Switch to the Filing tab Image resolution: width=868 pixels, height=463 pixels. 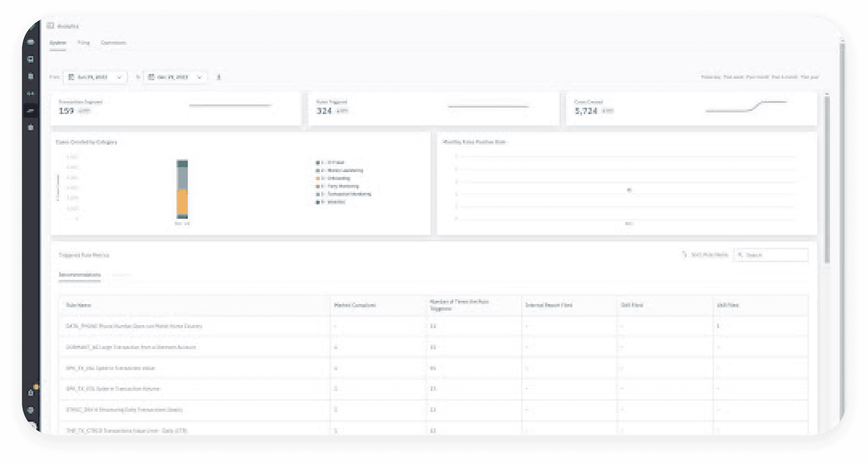coord(83,43)
